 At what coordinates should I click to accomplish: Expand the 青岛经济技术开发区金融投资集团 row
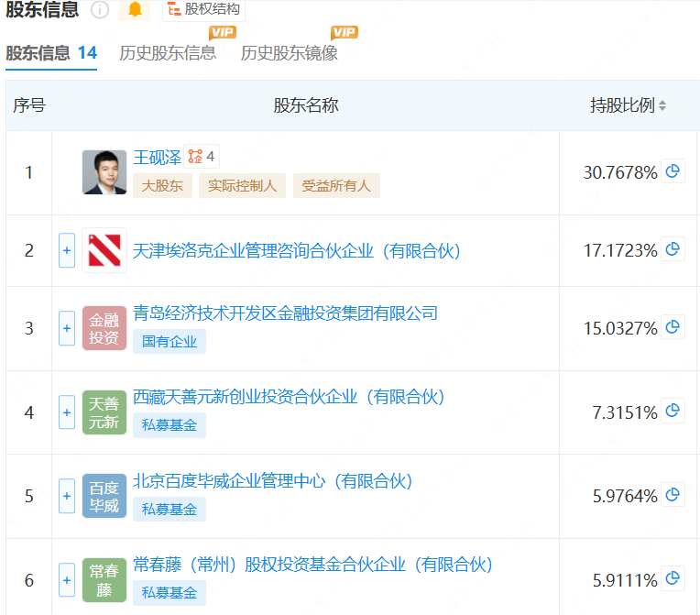click(x=67, y=328)
